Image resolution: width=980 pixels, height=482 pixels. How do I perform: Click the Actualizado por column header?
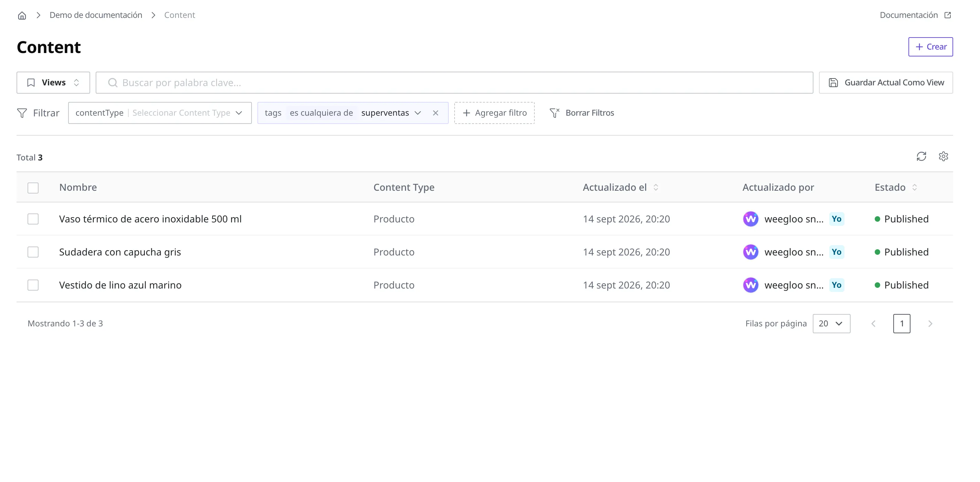[778, 187]
